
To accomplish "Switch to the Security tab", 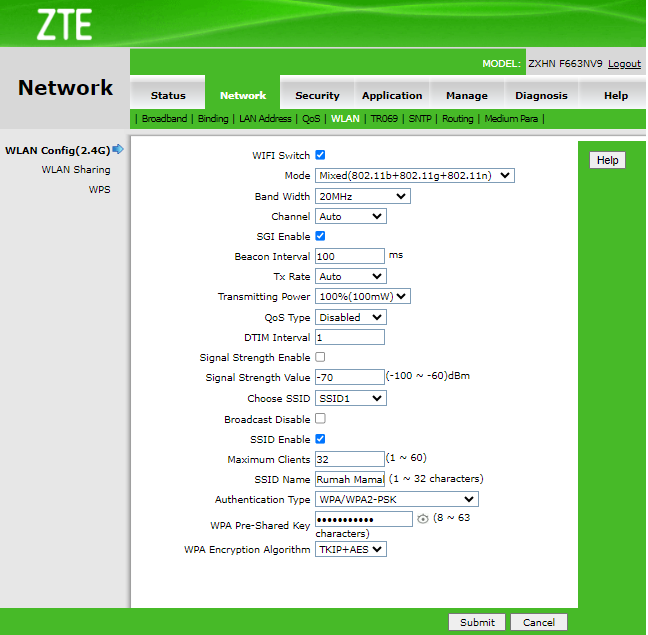I will pos(317,96).
